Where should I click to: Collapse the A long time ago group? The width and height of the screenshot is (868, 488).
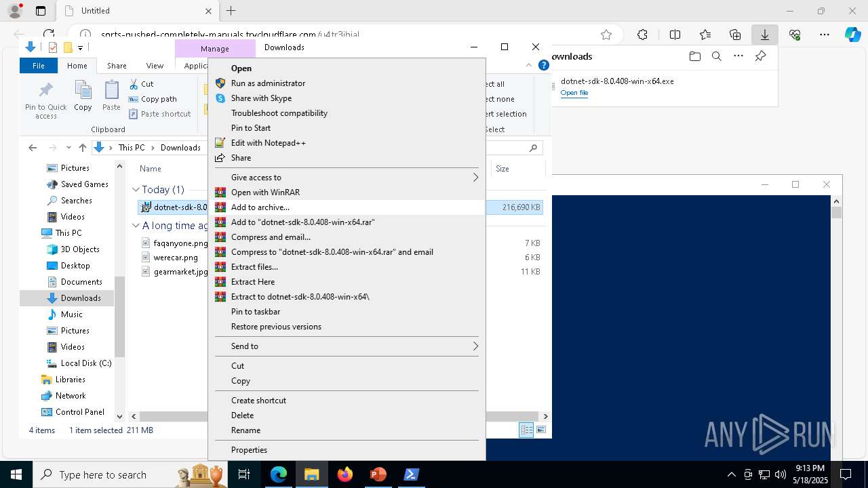[x=136, y=226]
